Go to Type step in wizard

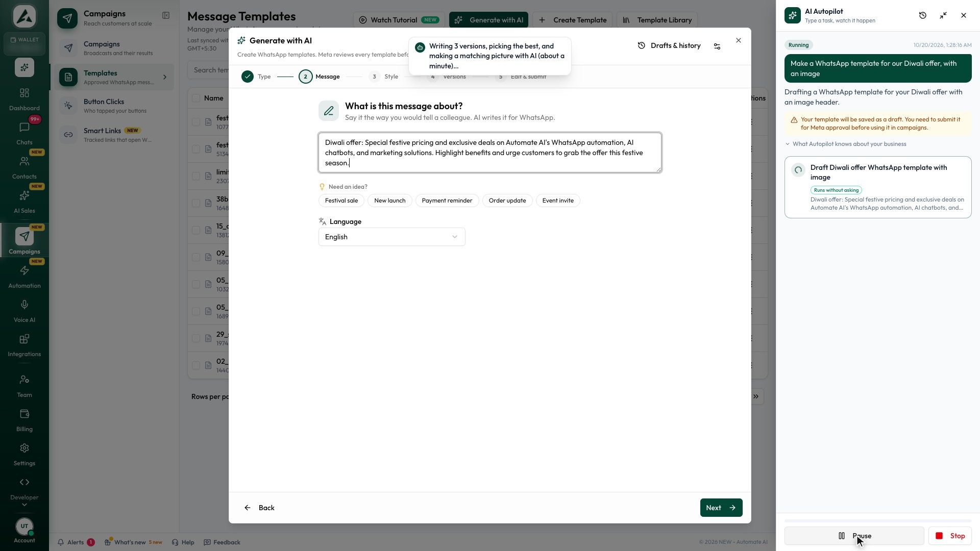click(256, 77)
